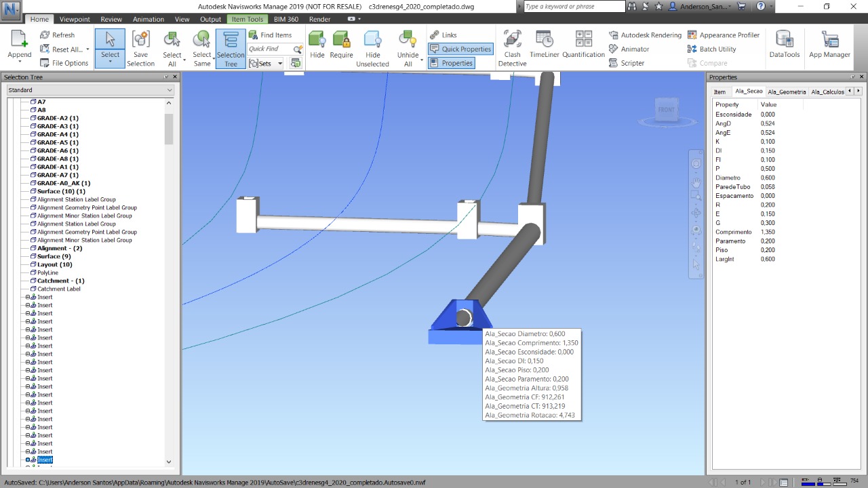Click the Orbit tool in navigation bar
This screenshot has width=868, height=488.
click(x=696, y=213)
